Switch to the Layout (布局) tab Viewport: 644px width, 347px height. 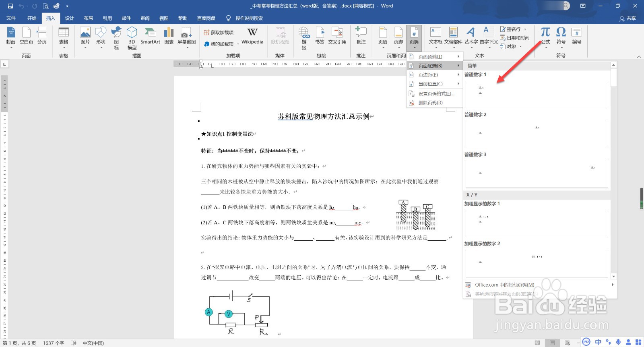pyautogui.click(x=89, y=19)
